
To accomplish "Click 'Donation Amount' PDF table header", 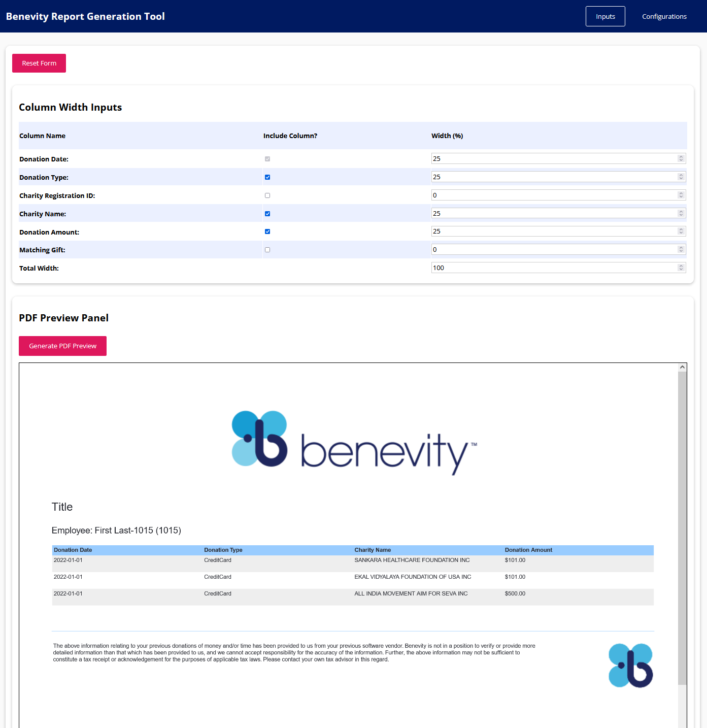I will [528, 550].
